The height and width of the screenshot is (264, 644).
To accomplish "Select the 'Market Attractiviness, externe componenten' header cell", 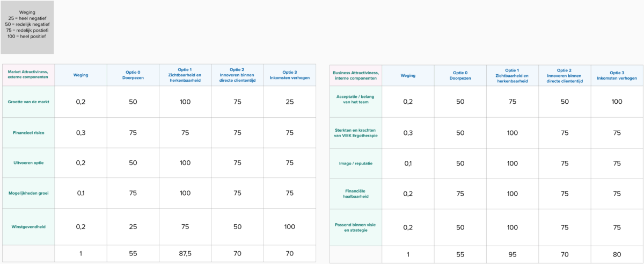I will 28,75.
